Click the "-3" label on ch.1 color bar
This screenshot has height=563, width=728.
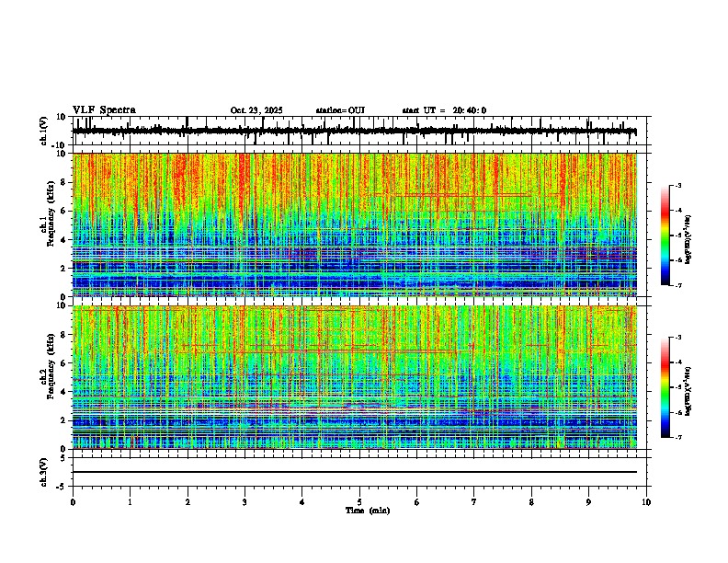point(678,186)
